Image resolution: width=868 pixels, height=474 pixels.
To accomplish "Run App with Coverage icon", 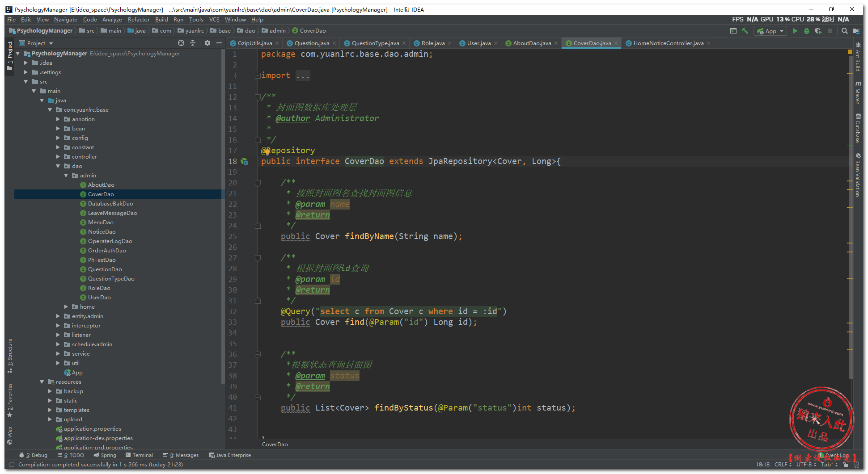I will click(x=818, y=31).
